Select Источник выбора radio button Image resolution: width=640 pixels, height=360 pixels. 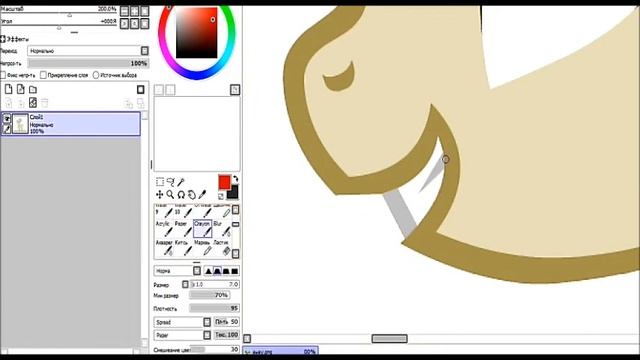pyautogui.click(x=96, y=75)
